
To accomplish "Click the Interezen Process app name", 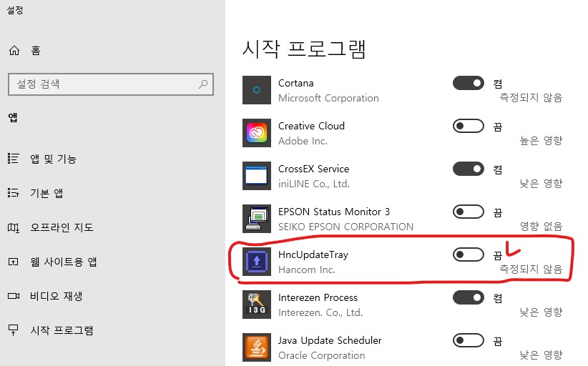I will tap(318, 297).
